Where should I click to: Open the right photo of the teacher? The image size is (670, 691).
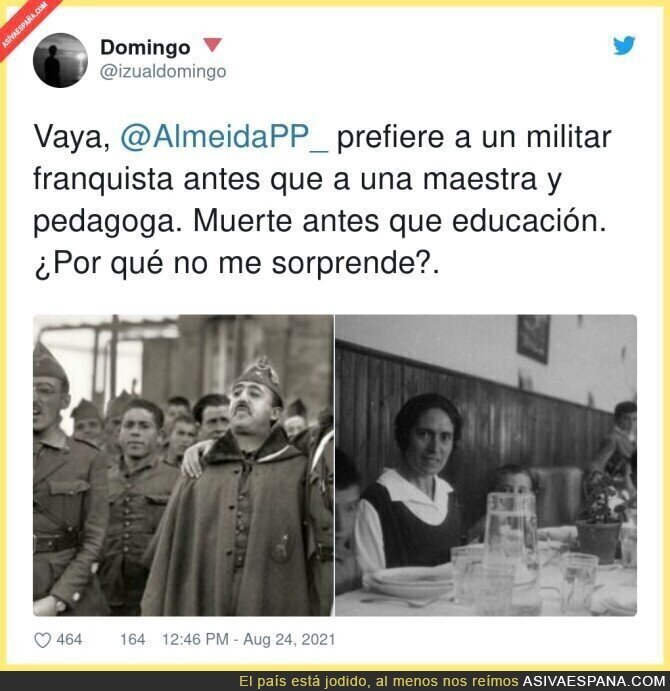click(x=486, y=465)
